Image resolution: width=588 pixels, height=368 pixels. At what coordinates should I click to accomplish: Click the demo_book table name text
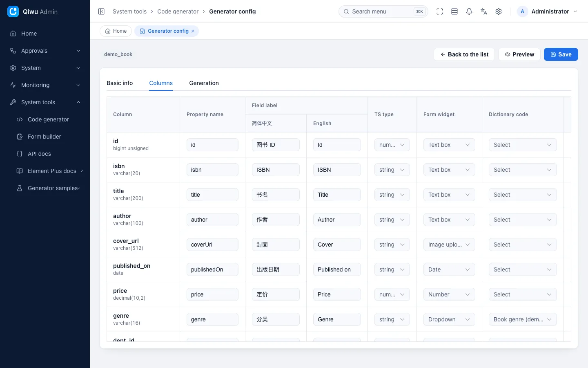click(118, 54)
